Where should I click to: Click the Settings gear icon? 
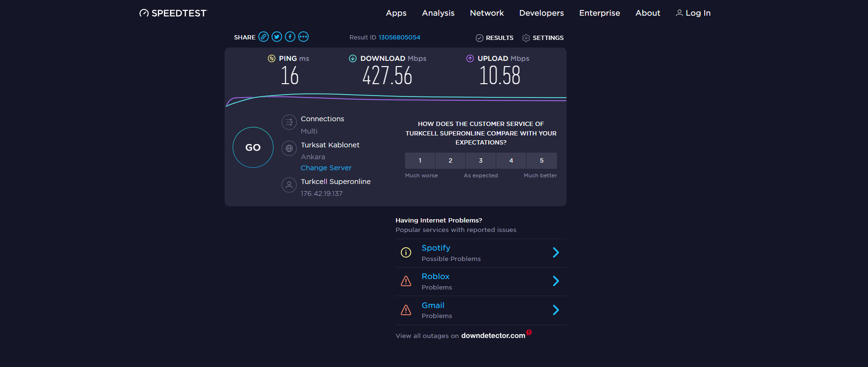point(526,38)
